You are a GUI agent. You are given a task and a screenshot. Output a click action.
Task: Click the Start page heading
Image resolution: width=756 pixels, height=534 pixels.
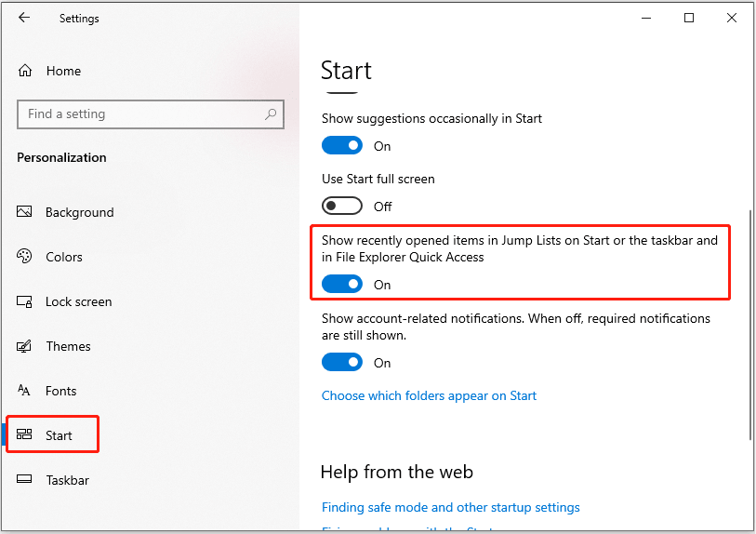tap(346, 71)
